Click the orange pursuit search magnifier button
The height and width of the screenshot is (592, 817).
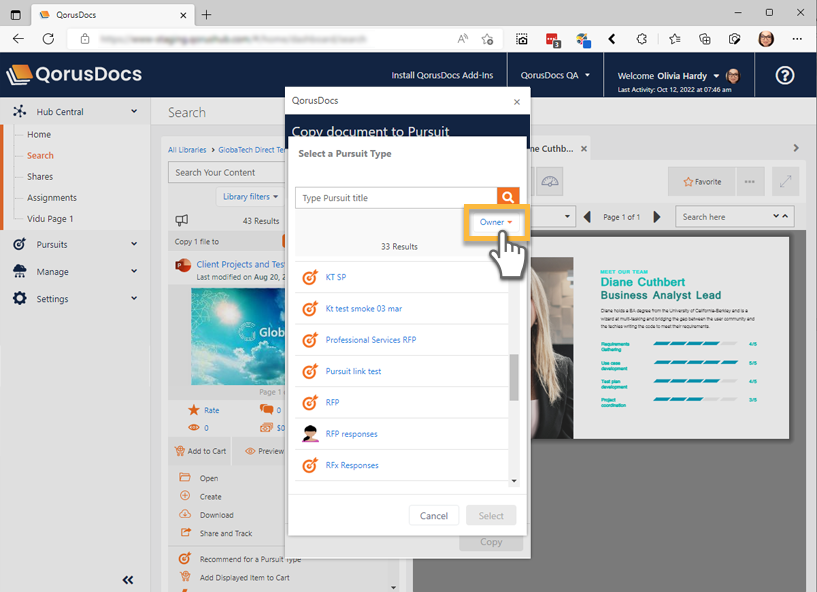508,198
